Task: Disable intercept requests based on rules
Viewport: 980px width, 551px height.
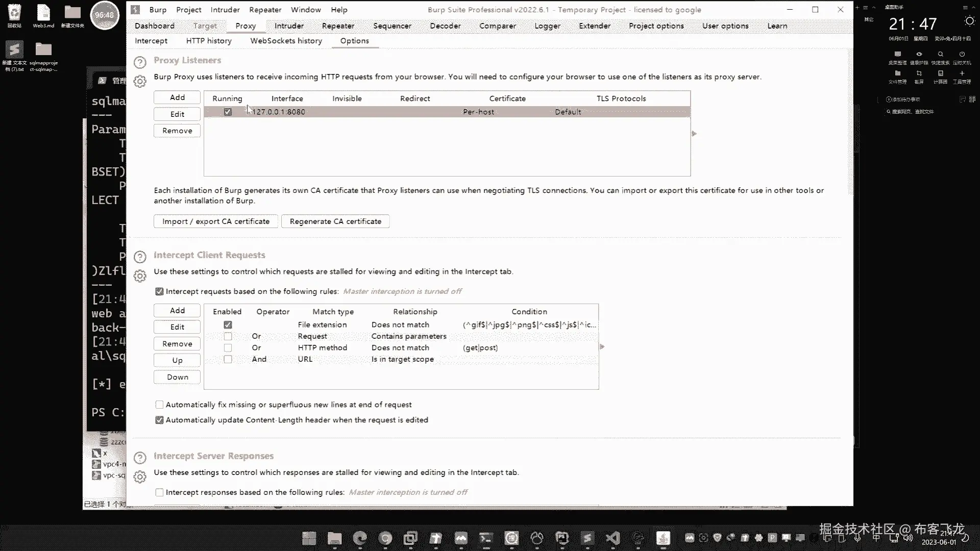Action: tap(159, 291)
